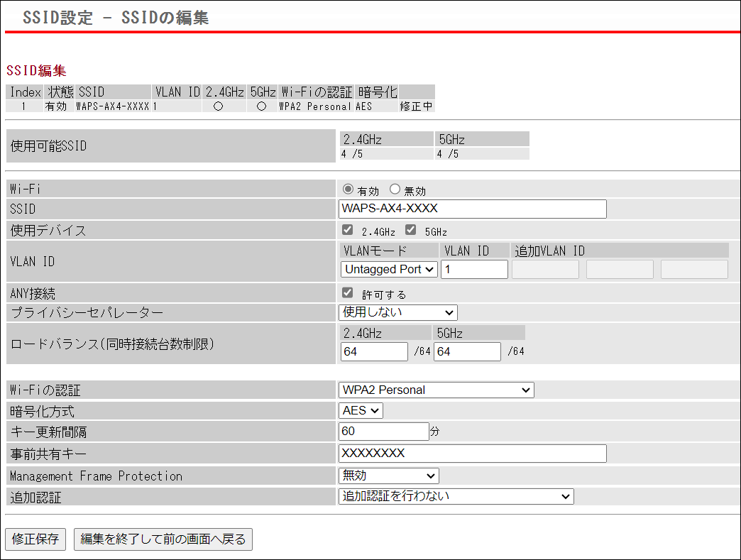Click the VLAN ID input field
The image size is (741, 560).
[x=474, y=269]
